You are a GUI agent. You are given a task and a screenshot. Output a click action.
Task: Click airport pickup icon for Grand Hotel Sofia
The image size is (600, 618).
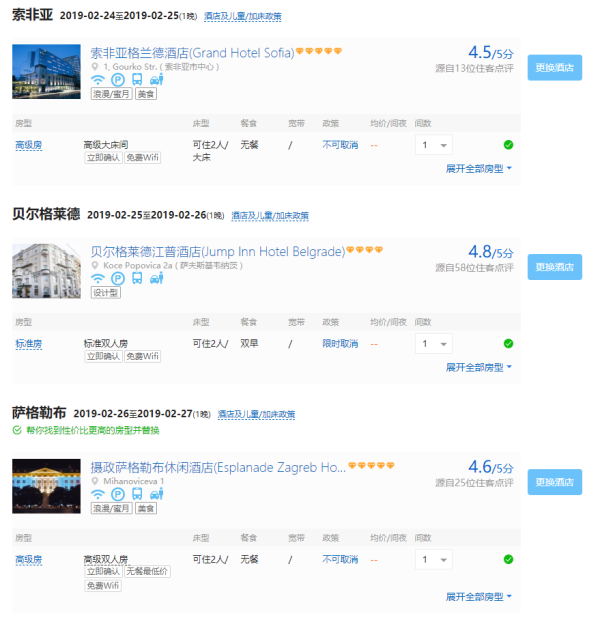point(157,80)
